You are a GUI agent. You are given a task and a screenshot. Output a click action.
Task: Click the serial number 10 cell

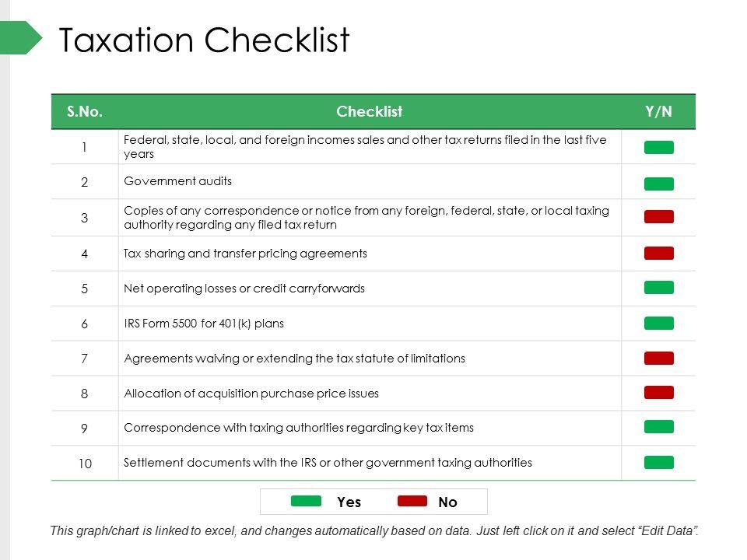tap(85, 464)
